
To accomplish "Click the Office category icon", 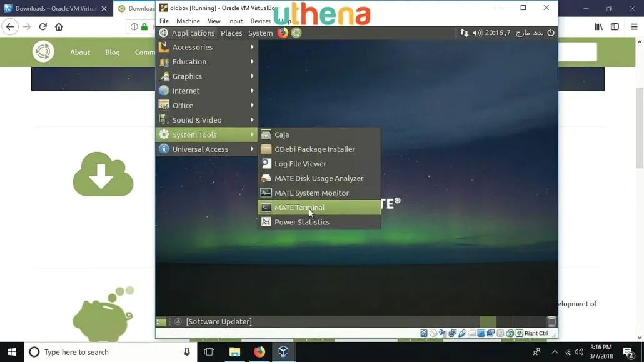I will [x=164, y=105].
